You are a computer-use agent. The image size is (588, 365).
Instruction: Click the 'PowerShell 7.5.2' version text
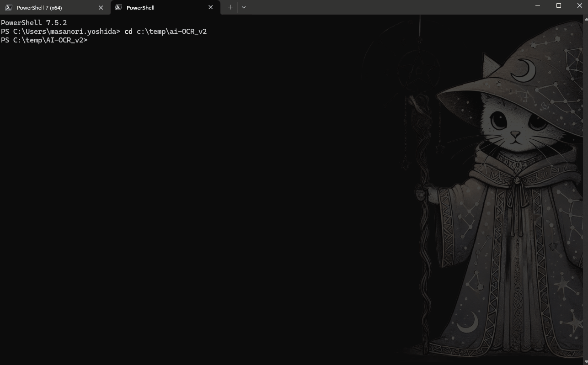[x=34, y=22]
